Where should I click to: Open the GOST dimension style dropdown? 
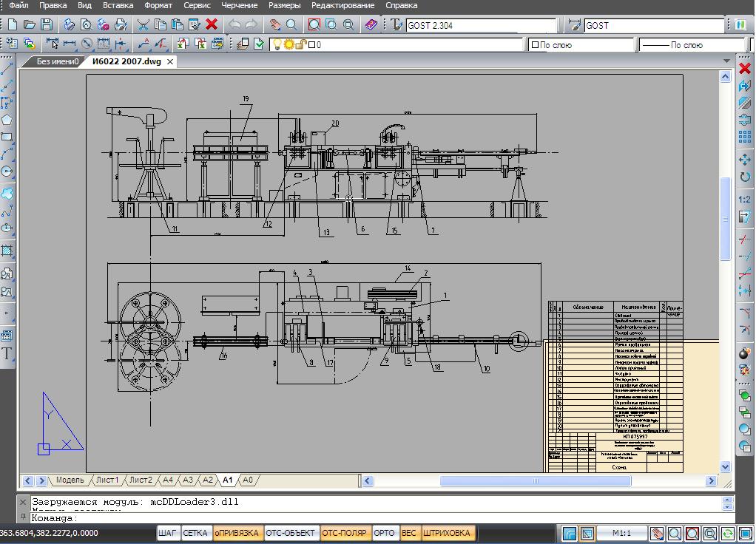pyautogui.click(x=654, y=26)
